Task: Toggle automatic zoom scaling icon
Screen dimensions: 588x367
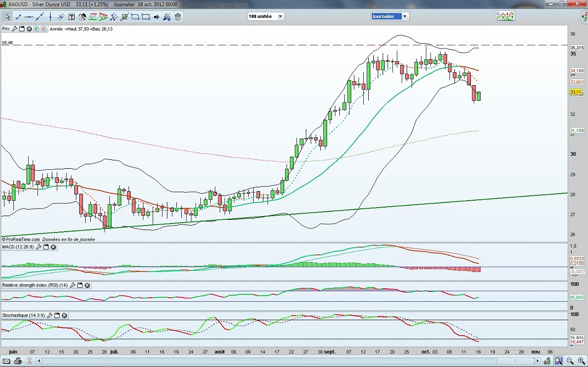Action: coord(559,361)
